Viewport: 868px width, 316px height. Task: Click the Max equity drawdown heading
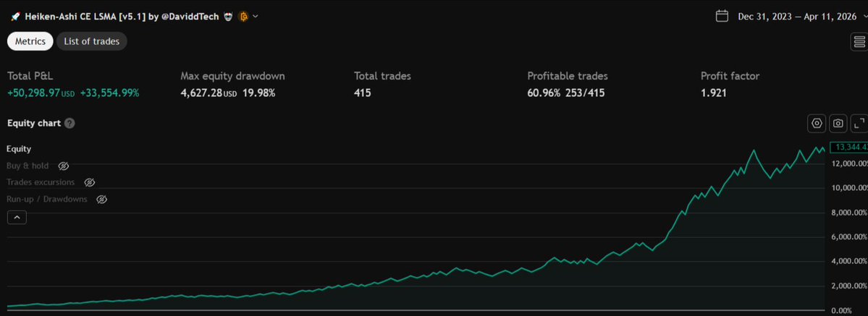click(232, 77)
